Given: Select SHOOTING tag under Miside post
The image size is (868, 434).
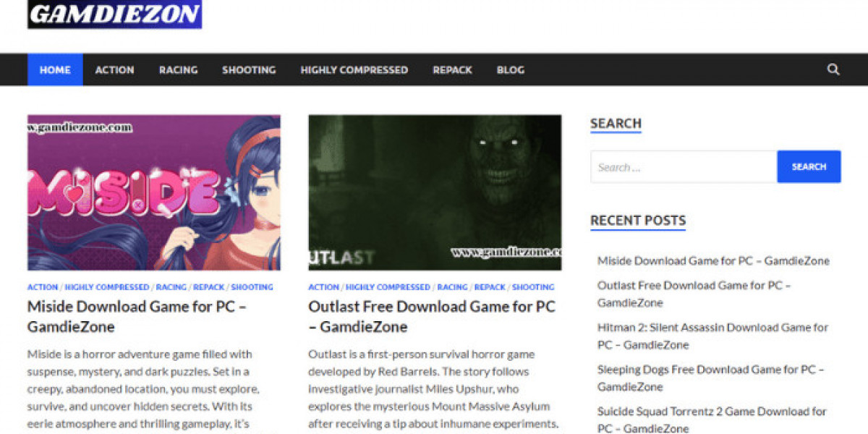Looking at the screenshot, I should (x=252, y=287).
